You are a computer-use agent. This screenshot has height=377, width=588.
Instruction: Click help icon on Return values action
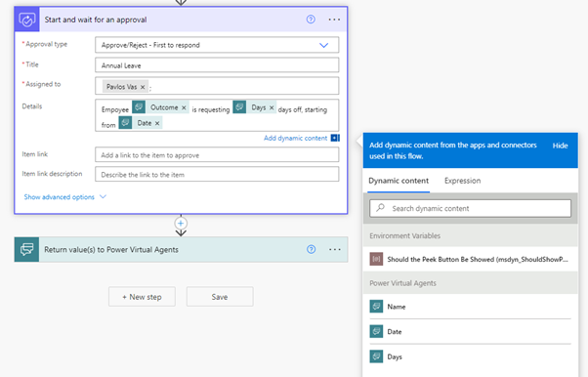coord(311,249)
